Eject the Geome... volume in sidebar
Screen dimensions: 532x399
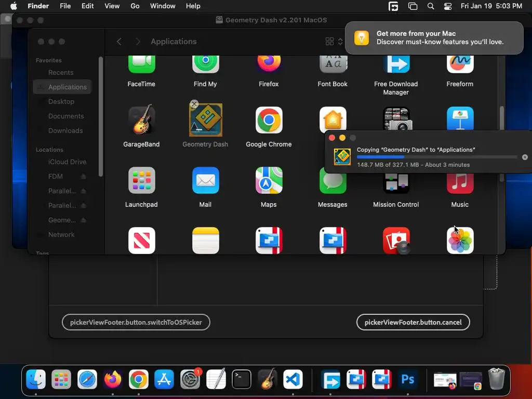84,220
